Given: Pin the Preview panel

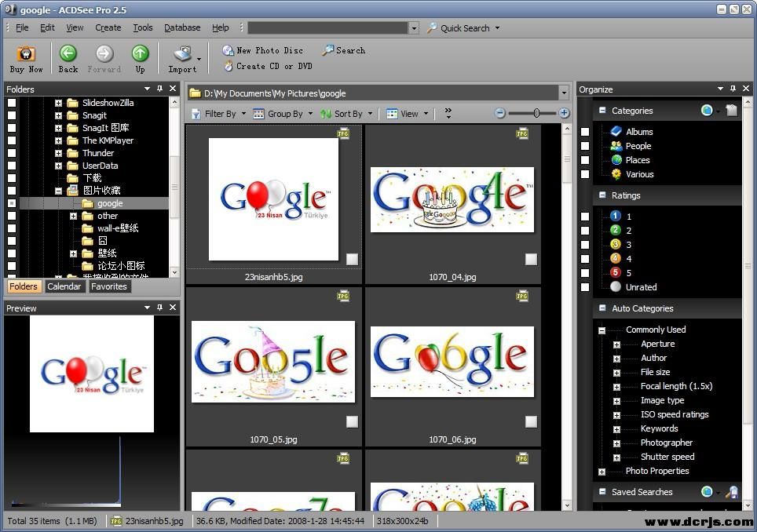Looking at the screenshot, I should tap(159, 308).
